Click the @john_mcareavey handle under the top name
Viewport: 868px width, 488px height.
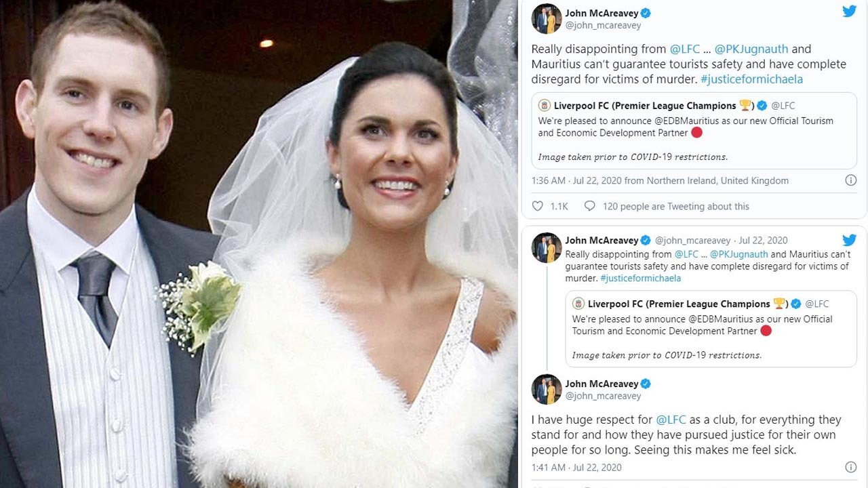click(603, 26)
